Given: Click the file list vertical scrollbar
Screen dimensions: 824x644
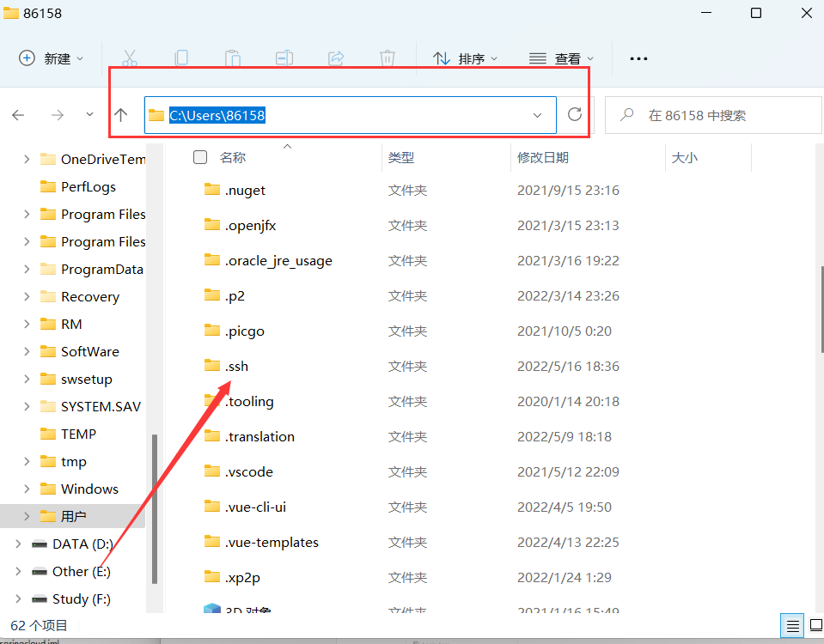Looking at the screenshot, I should pos(822,309).
